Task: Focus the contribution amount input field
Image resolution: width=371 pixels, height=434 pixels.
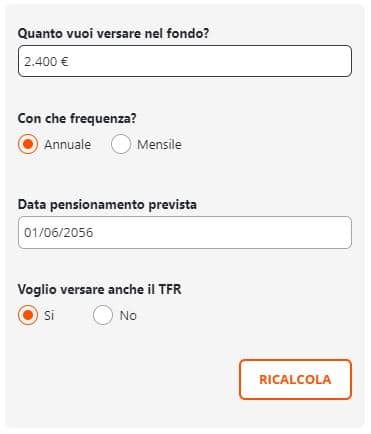Action: pos(185,61)
